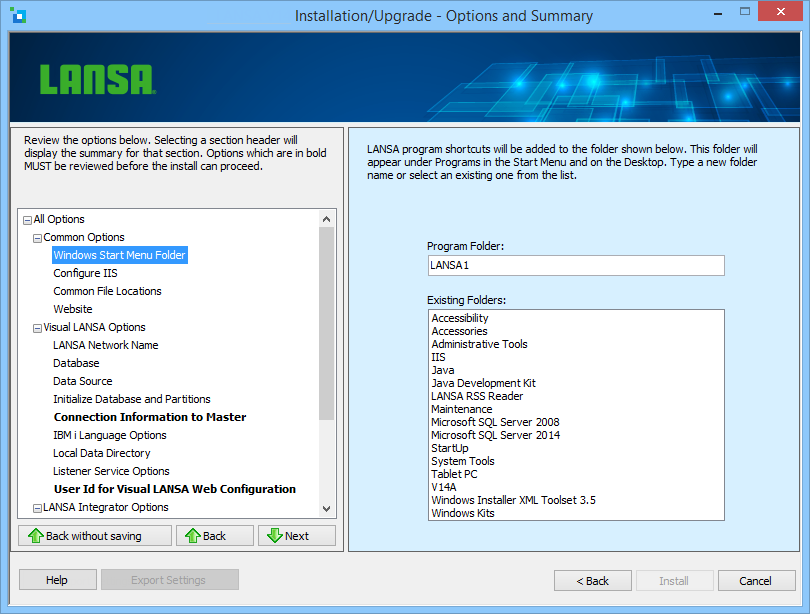Image resolution: width=810 pixels, height=614 pixels.
Task: Click into the Program Folder field
Action: [x=576, y=265]
